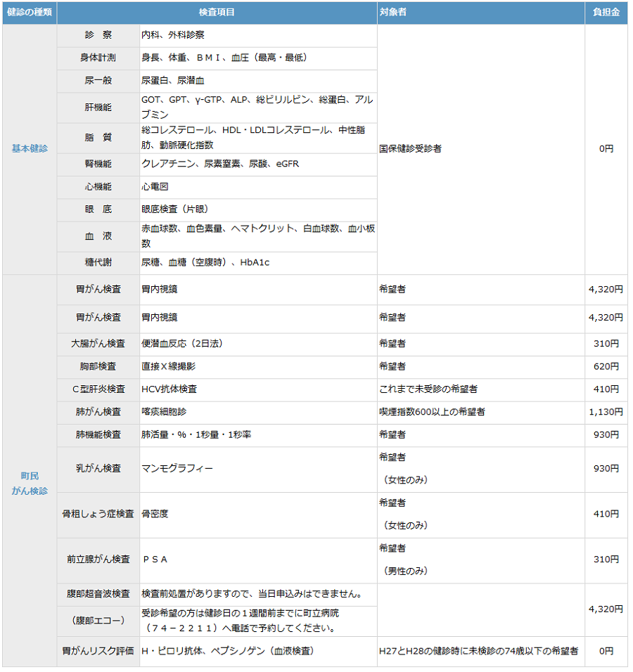Image resolution: width=633 pixels, height=672 pixels.
Task: Select the 胸部検査 row label
Action: (98, 368)
